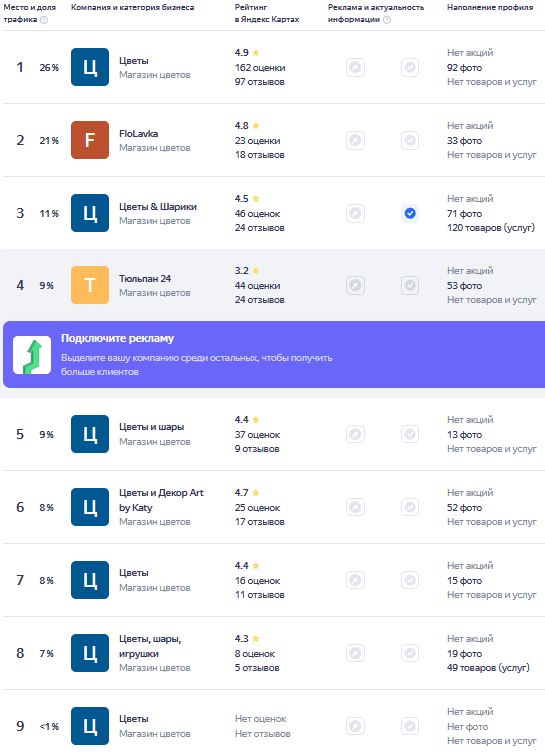
Task: Click the help icon beside 'Реклама и актуальность информации'
Action: (x=387, y=20)
